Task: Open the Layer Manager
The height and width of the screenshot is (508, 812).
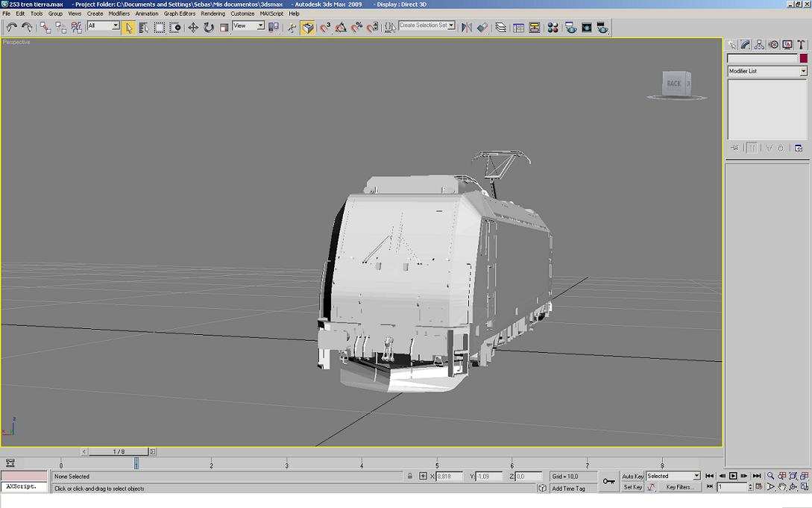Action: [500, 28]
